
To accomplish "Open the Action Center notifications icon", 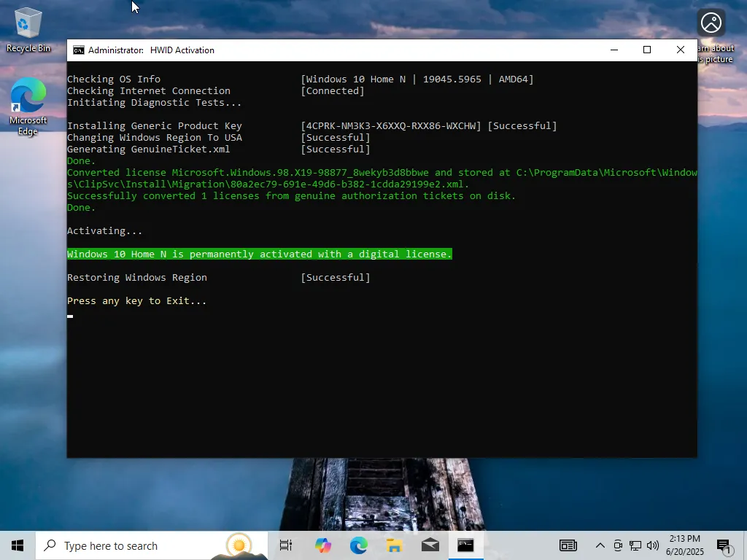I will [724, 546].
